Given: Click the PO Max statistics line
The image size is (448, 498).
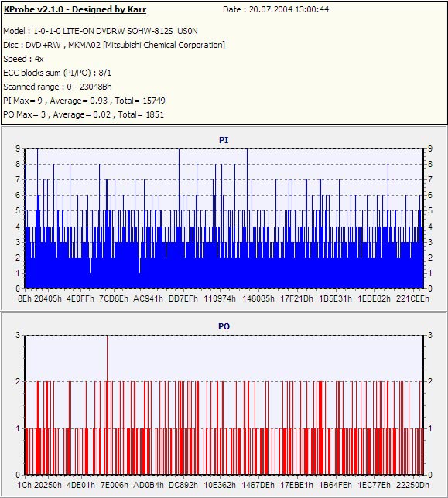Looking at the screenshot, I should pos(84,114).
